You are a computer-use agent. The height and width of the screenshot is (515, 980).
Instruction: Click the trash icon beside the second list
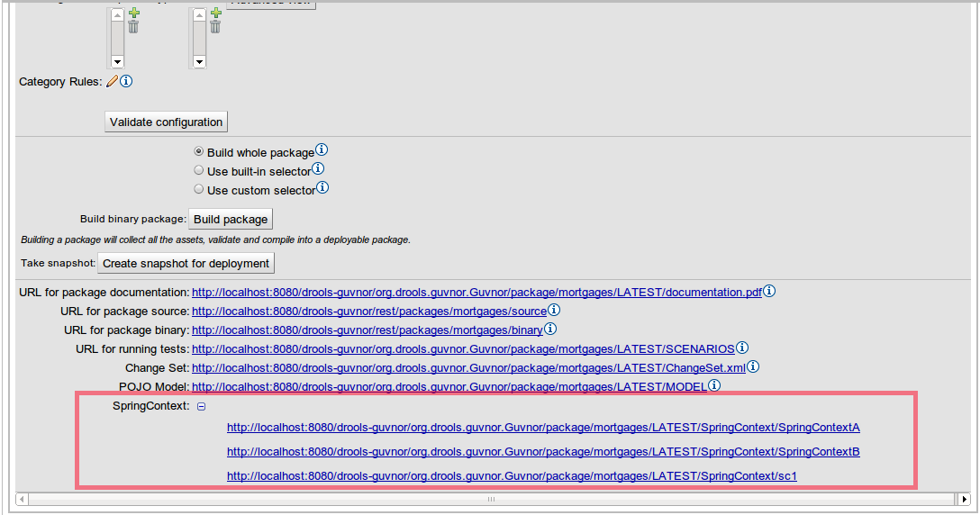click(215, 27)
